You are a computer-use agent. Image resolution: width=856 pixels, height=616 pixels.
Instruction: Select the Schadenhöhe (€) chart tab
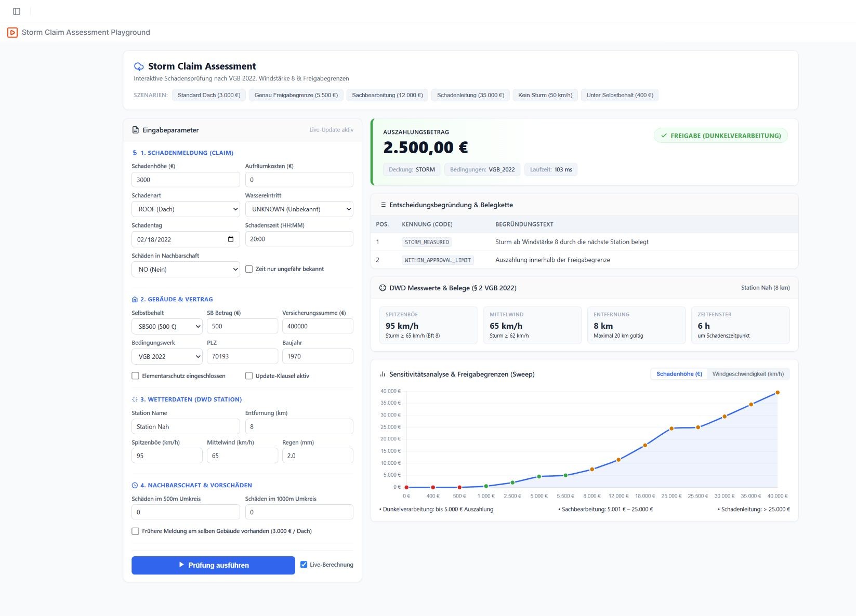[x=679, y=374]
